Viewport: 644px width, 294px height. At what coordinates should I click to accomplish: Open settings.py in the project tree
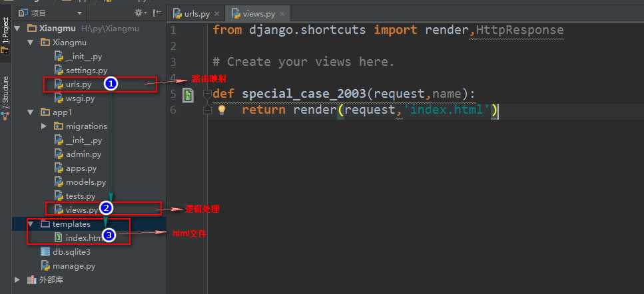pyautogui.click(x=86, y=71)
